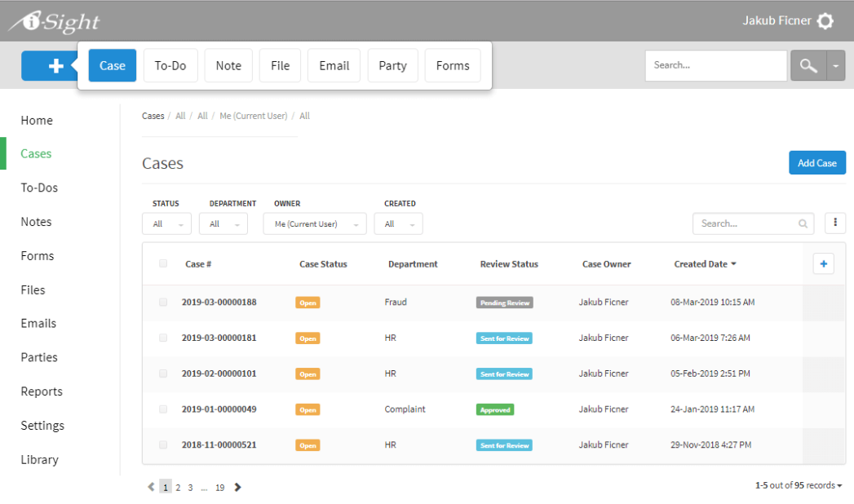Click the Jakub Ficner user name
Image resolution: width=854 pixels, height=504 pixels.
click(x=777, y=20)
